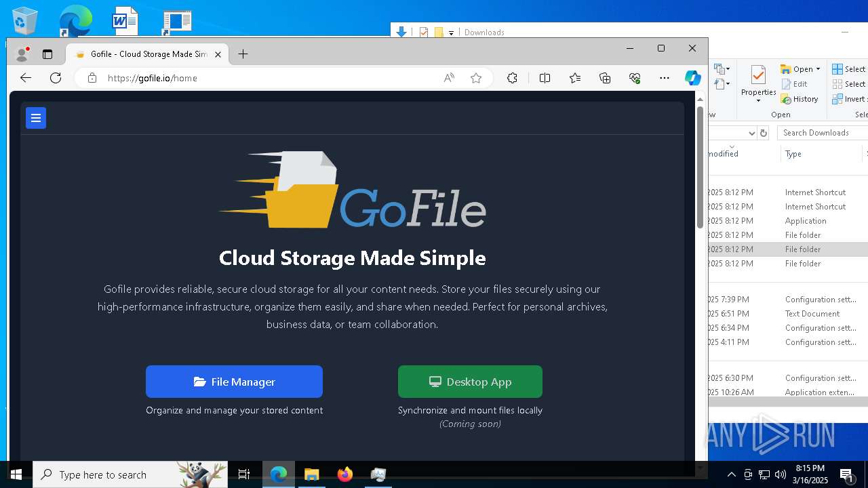Open the Favorites list

click(x=575, y=78)
